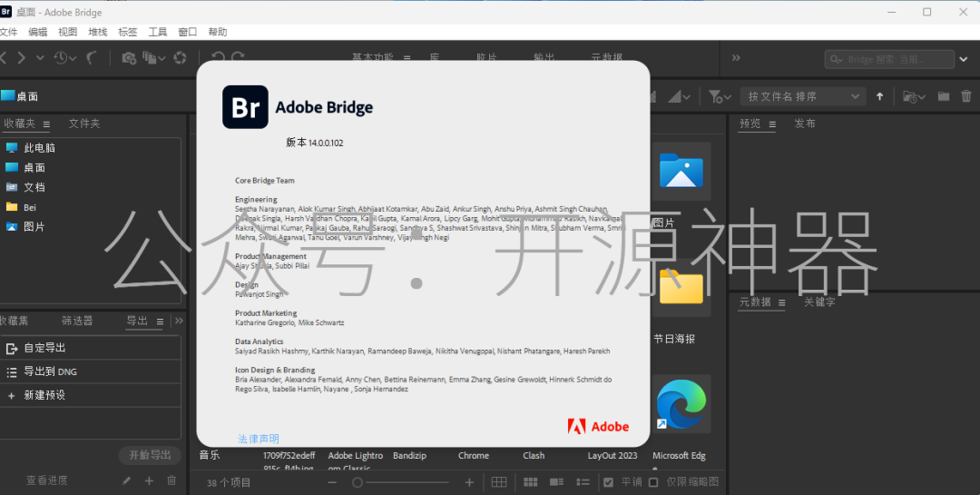Switch to thumbnail grid view

[x=531, y=482]
